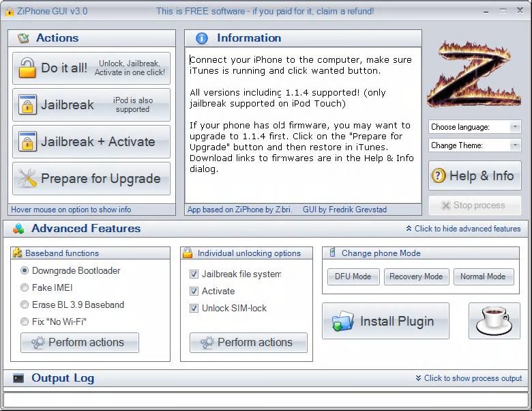The image size is (532, 411).
Task: Click Perform actions under unlocking options
Action: 249,343
